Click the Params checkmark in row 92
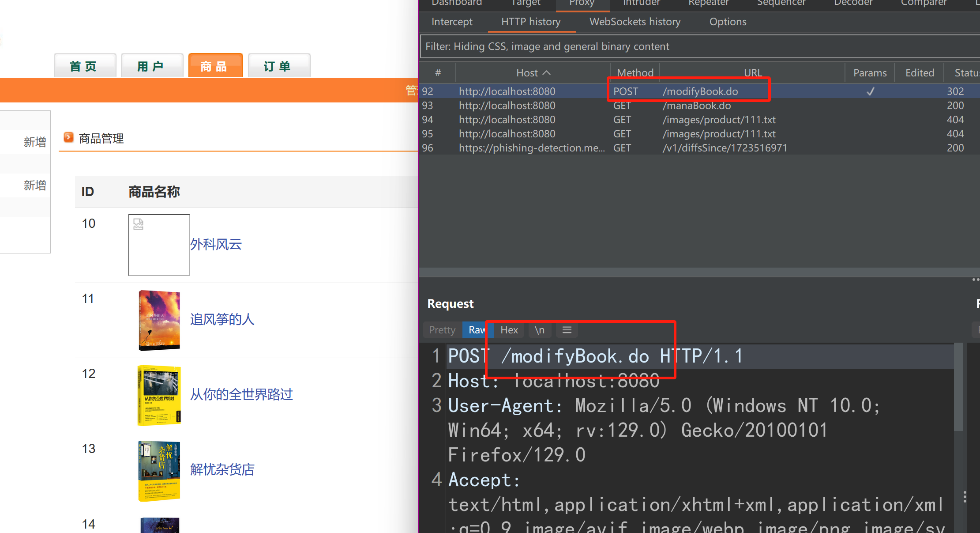This screenshot has width=980, height=533. [x=871, y=91]
